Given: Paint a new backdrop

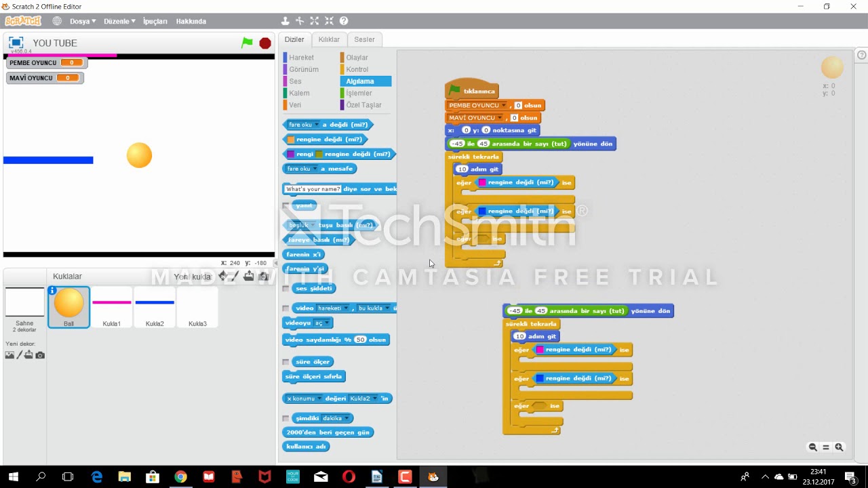Looking at the screenshot, I should click(x=19, y=355).
